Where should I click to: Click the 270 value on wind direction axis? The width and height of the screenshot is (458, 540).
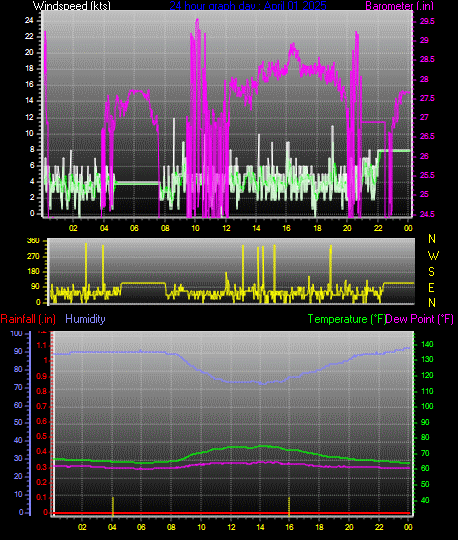click(x=33, y=257)
